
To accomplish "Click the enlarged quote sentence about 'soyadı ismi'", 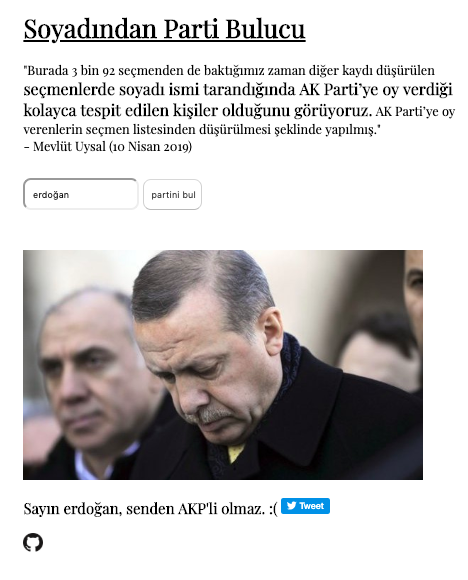I will [237, 100].
